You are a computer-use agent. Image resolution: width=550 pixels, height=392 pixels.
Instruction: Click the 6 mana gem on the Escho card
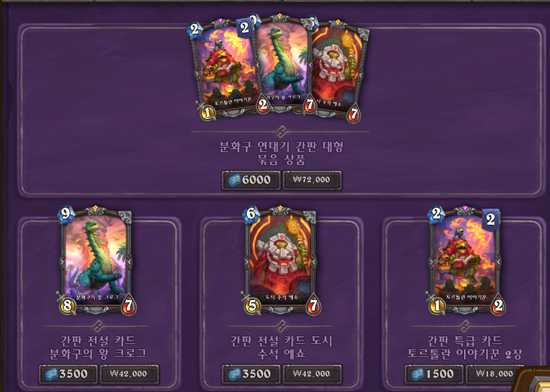pyautogui.click(x=251, y=214)
